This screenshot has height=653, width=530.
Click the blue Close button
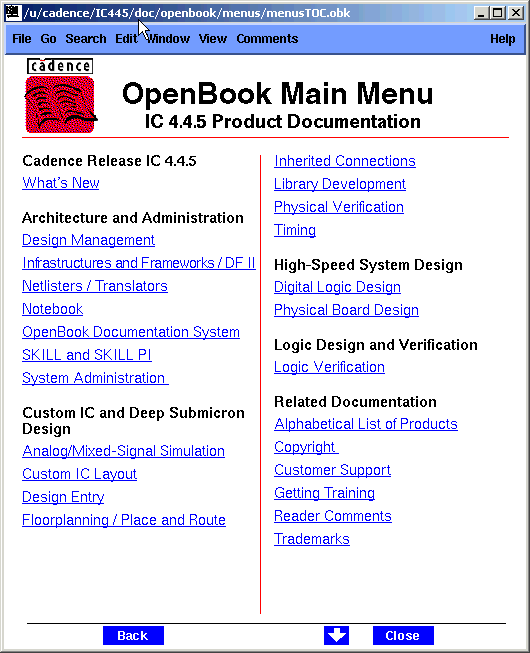pos(403,636)
